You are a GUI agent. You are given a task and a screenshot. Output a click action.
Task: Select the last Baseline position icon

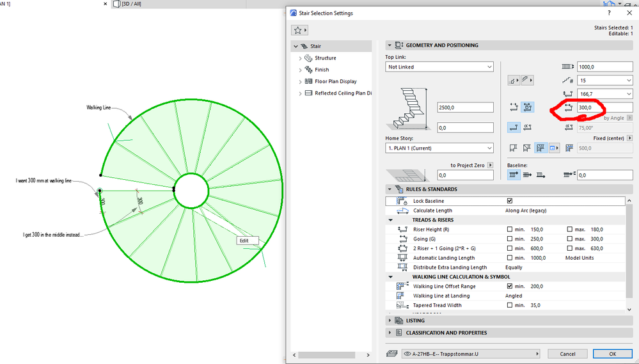540,175
